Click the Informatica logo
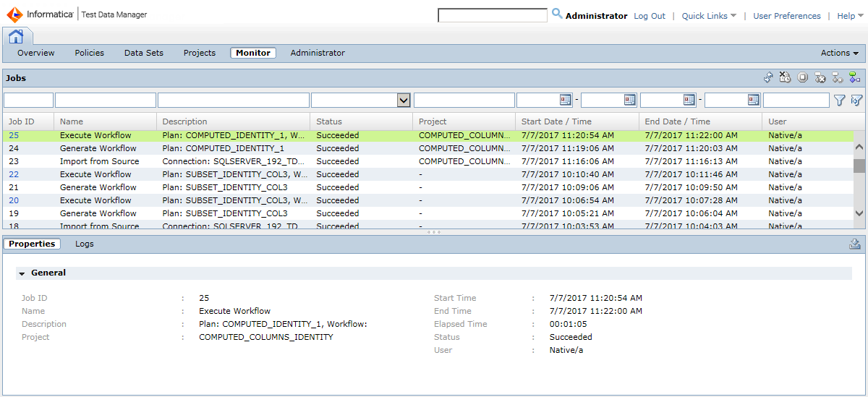The image size is (868, 397). click(41, 14)
